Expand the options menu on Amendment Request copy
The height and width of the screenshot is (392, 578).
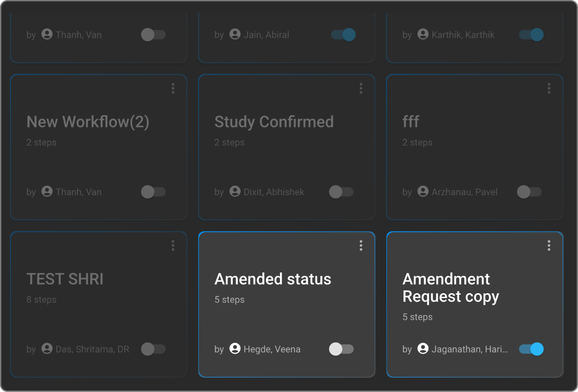tap(549, 246)
